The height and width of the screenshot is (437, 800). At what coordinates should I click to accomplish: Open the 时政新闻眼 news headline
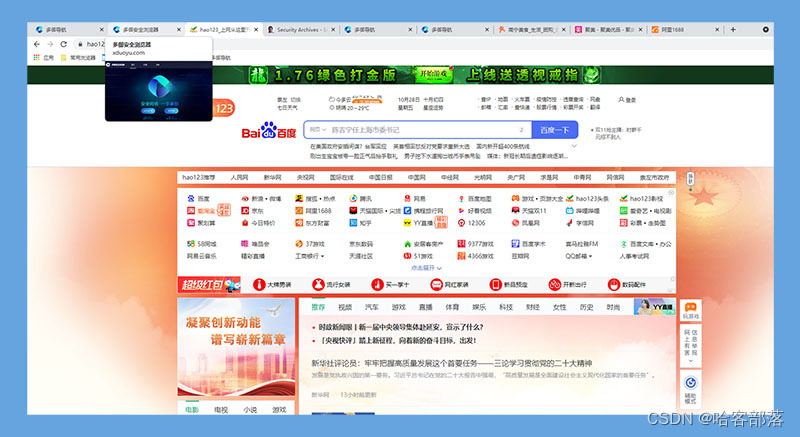point(401,327)
